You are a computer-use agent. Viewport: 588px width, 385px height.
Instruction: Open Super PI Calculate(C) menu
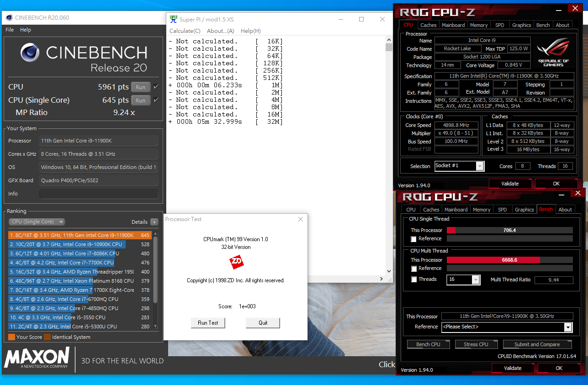tap(185, 31)
